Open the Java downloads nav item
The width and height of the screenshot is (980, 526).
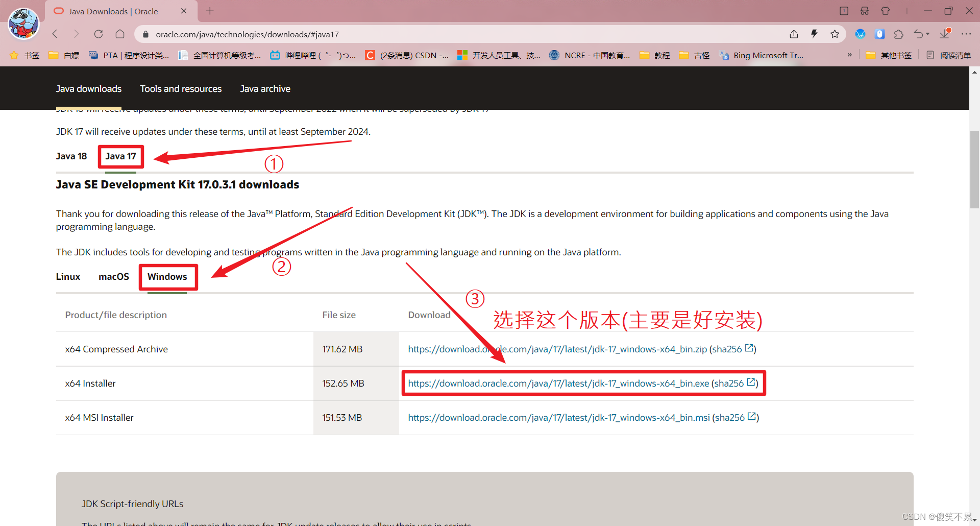coord(89,89)
